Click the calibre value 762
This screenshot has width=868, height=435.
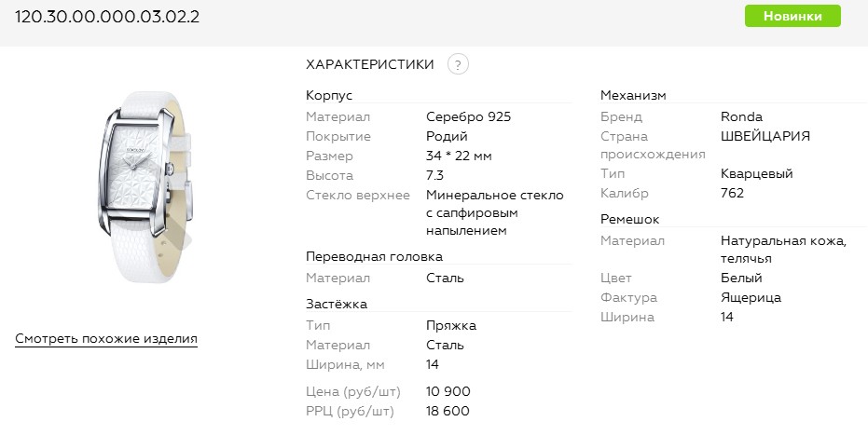pos(732,193)
